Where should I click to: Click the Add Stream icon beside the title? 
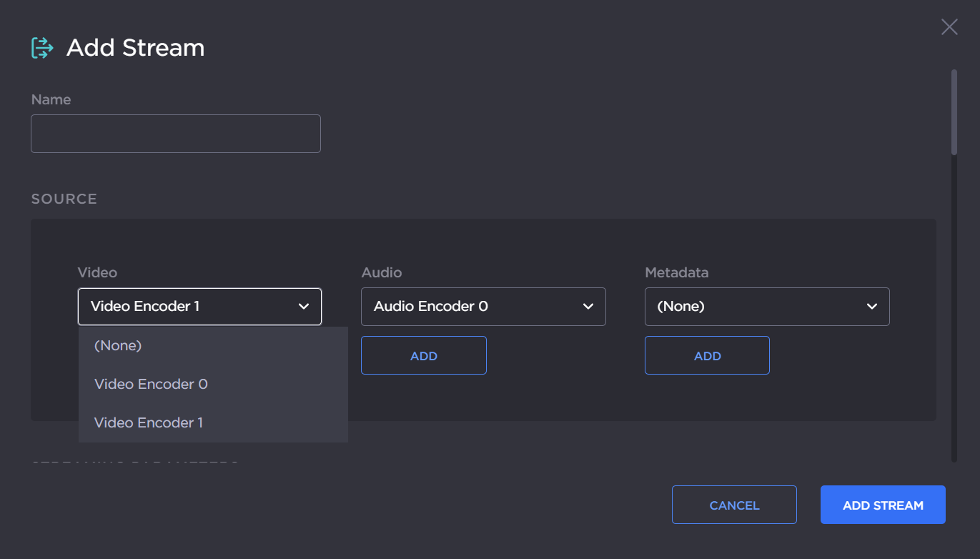(42, 48)
